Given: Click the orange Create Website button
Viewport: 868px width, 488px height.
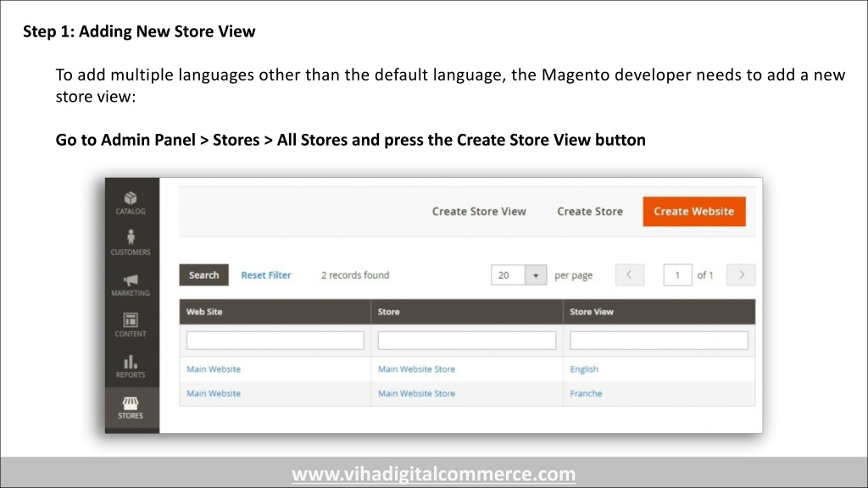Looking at the screenshot, I should pos(693,211).
